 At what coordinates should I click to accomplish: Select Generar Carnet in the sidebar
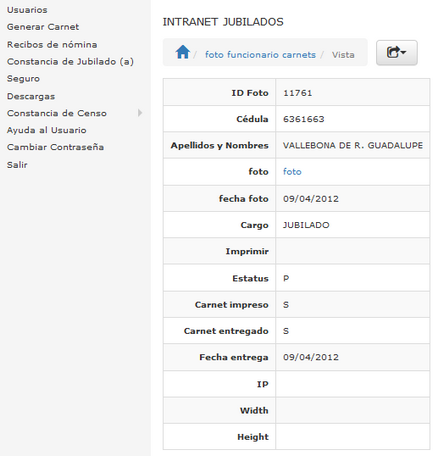[x=43, y=27]
